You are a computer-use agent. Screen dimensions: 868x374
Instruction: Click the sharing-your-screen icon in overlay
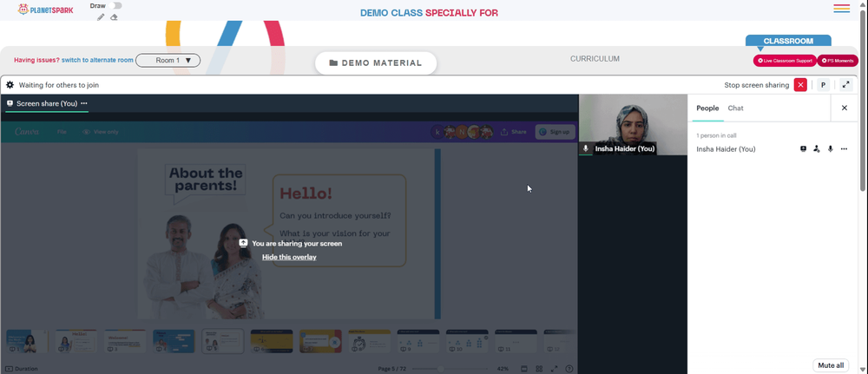click(x=243, y=244)
